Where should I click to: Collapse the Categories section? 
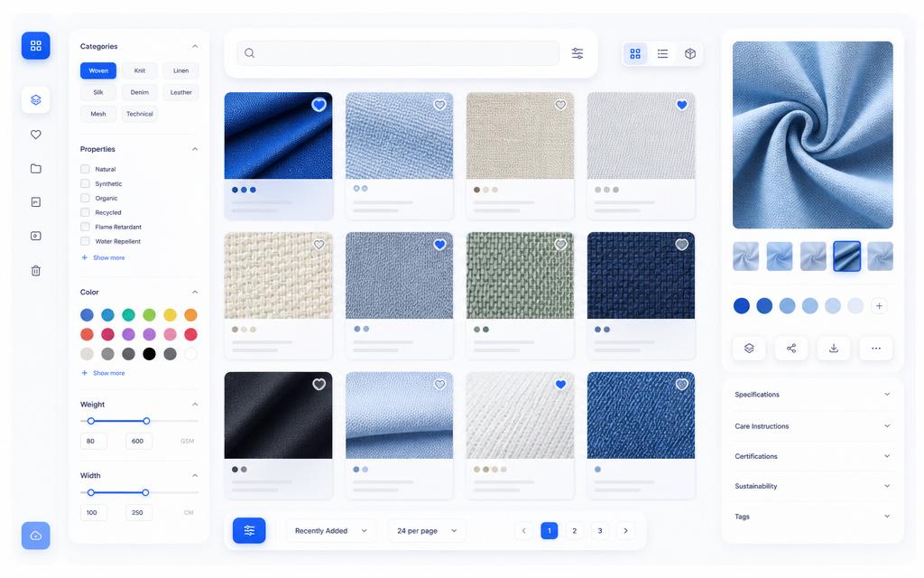tap(195, 46)
